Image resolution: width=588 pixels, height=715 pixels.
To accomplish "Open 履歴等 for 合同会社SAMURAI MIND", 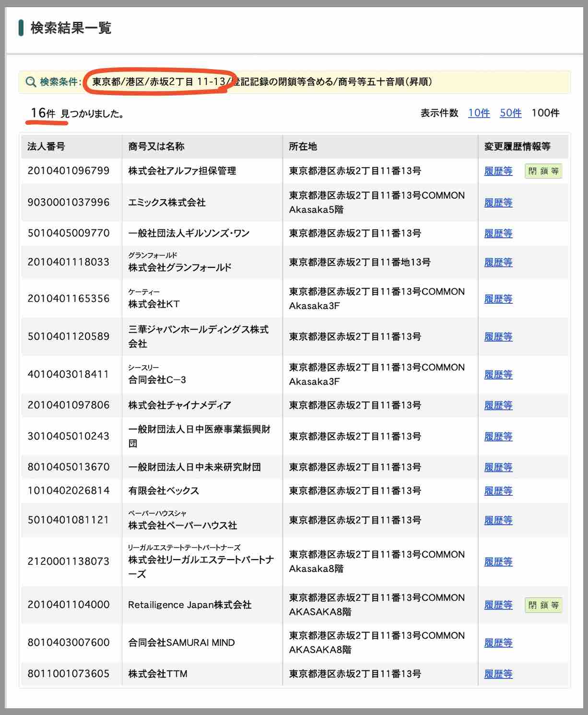I will pyautogui.click(x=498, y=643).
